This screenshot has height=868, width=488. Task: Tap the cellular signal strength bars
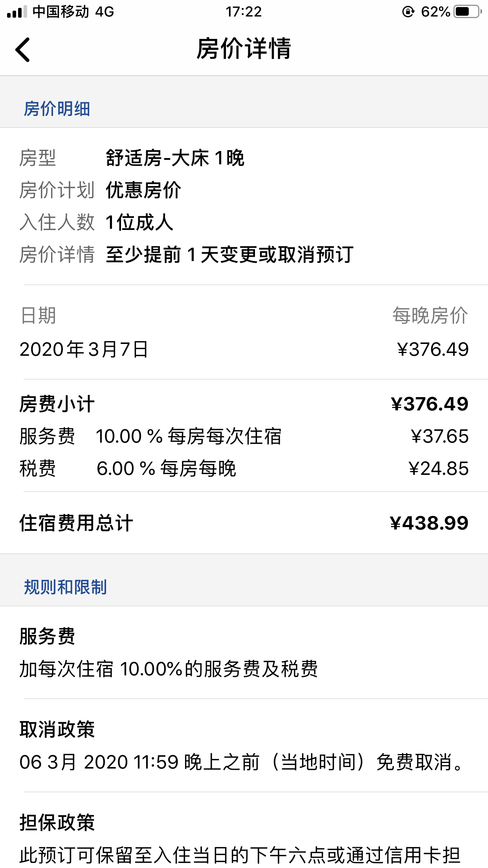pyautogui.click(x=17, y=12)
